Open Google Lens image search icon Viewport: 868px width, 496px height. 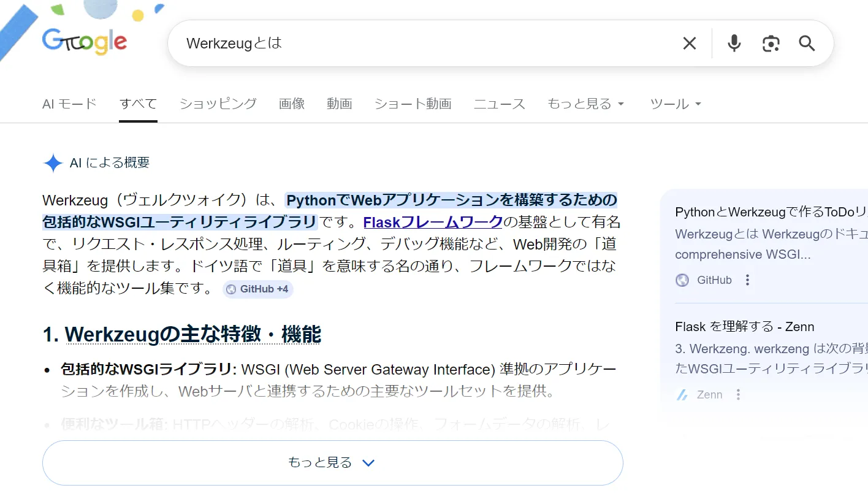click(x=771, y=44)
